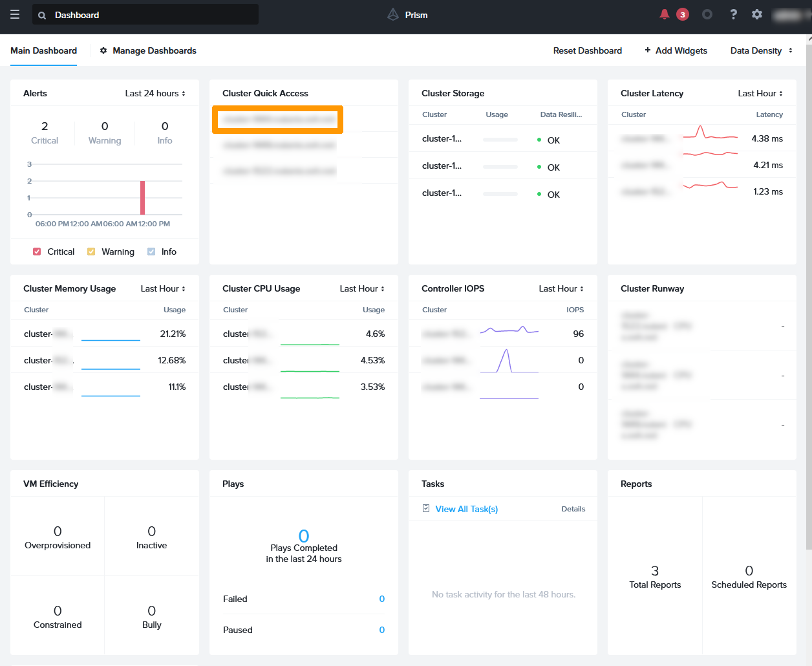Toggle the Info alerts checkbox
The width and height of the screenshot is (812, 666).
pyautogui.click(x=151, y=252)
